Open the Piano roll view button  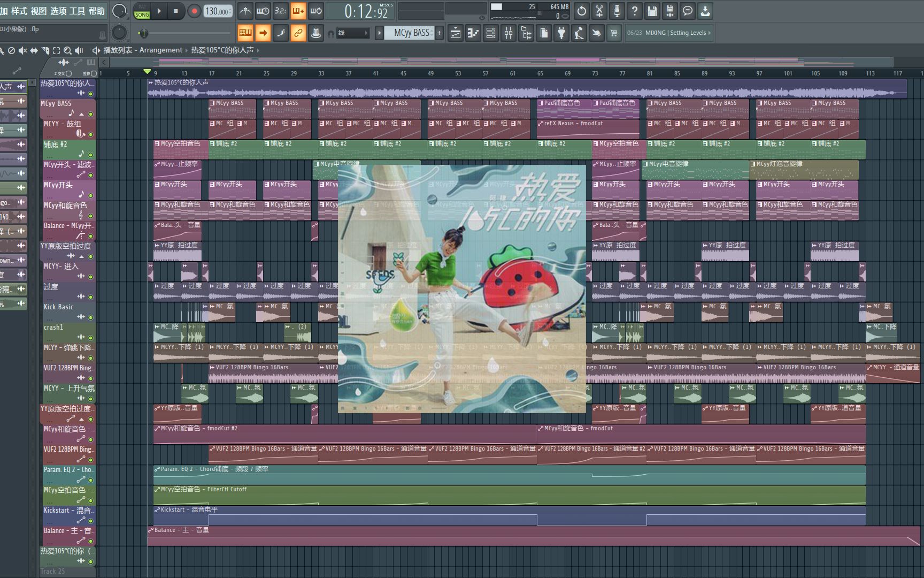(473, 33)
